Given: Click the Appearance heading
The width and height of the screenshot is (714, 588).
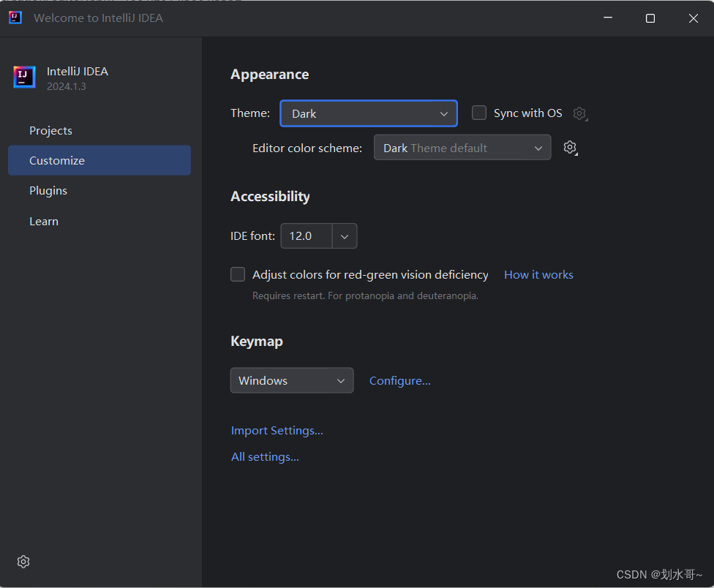Looking at the screenshot, I should (x=269, y=74).
